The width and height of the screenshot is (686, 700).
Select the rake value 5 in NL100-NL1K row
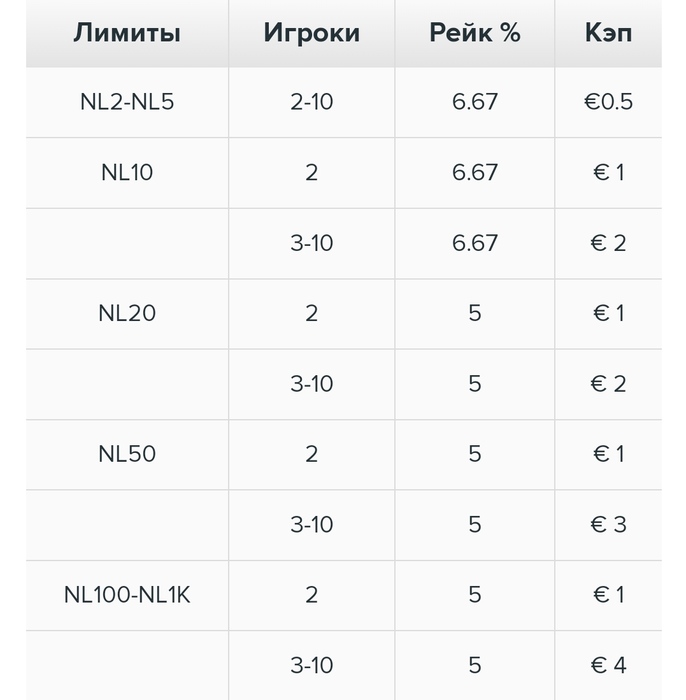point(474,595)
